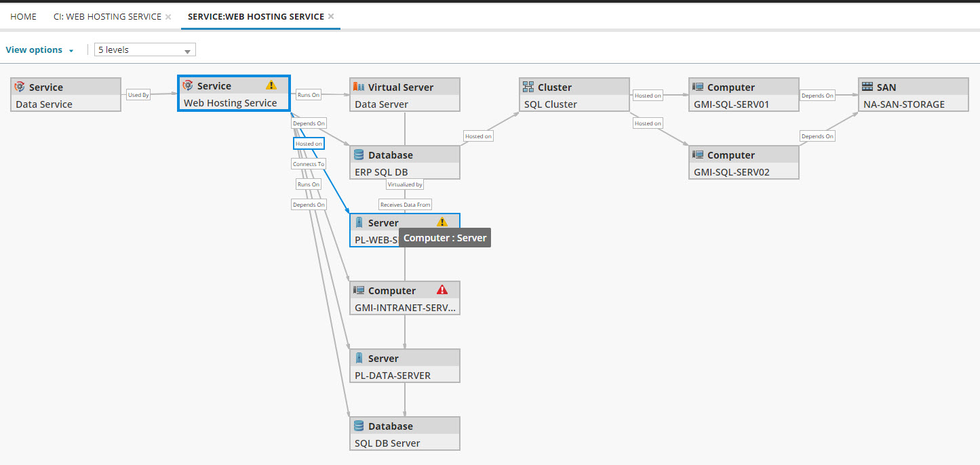
Task: Click the server icon on PL-DATA-SERVER node
Action: (359, 358)
